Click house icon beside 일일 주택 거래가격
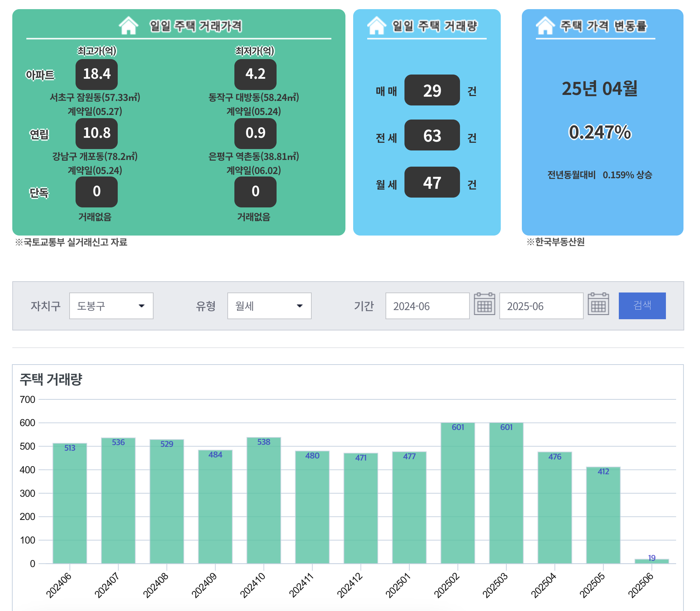The image size is (700, 611). coord(129,26)
